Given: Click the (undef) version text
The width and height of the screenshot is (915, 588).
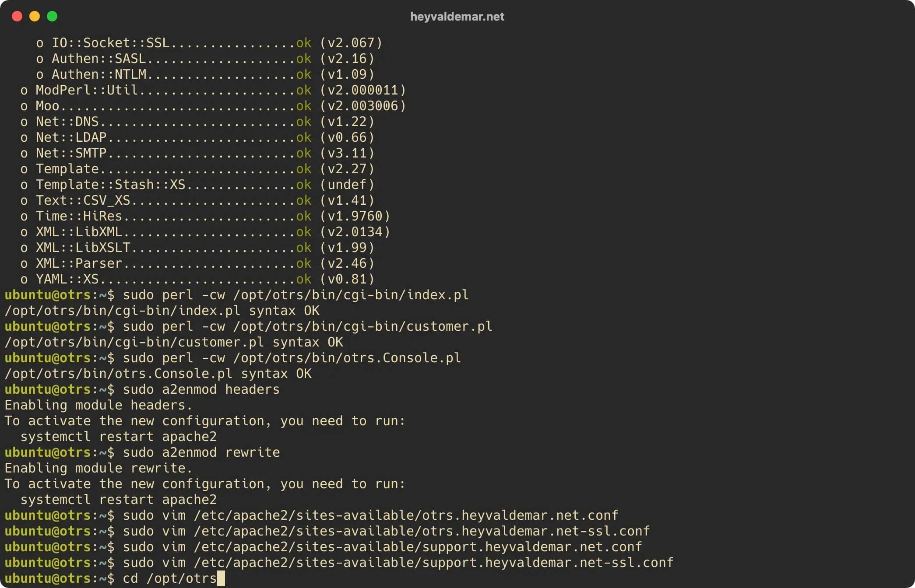Looking at the screenshot, I should (347, 185).
